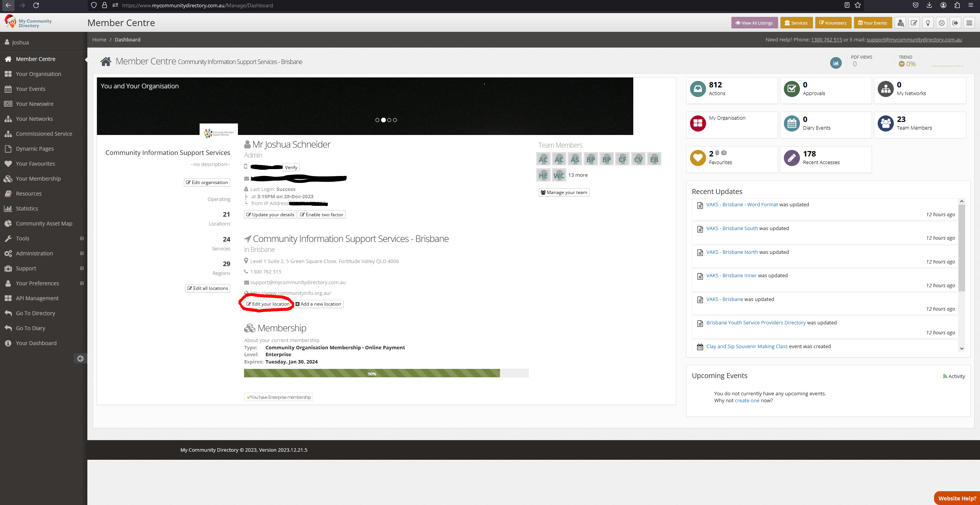Open the Diary Events tile

click(826, 125)
